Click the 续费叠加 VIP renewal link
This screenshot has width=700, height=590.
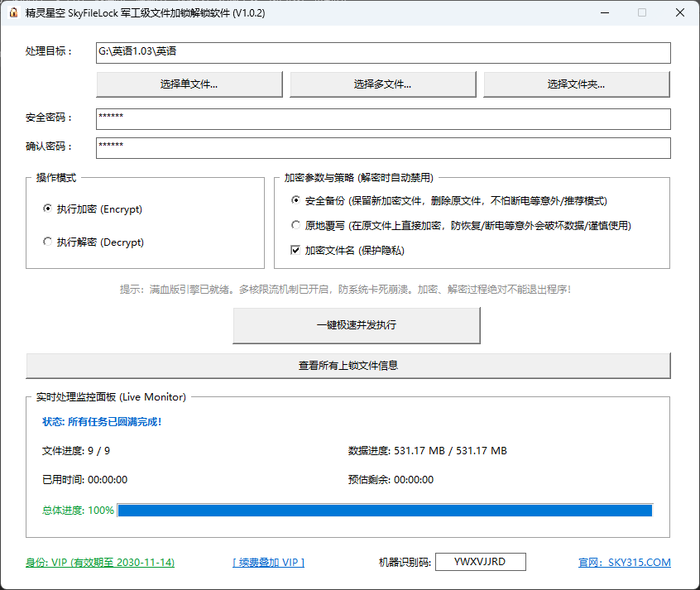pyautogui.click(x=268, y=563)
